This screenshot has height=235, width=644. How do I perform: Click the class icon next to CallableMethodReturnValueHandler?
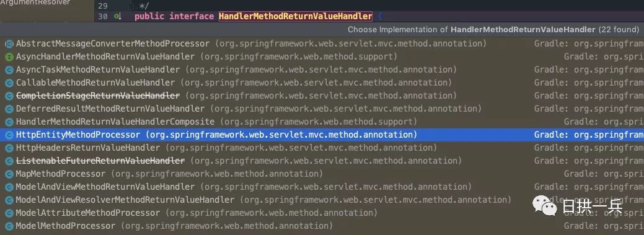pyautogui.click(x=9, y=83)
